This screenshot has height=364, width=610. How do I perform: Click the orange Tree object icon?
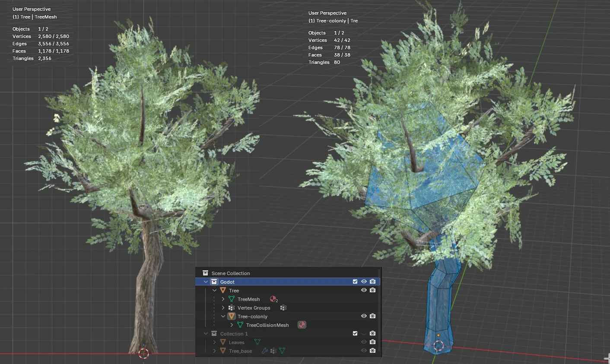[x=223, y=290]
